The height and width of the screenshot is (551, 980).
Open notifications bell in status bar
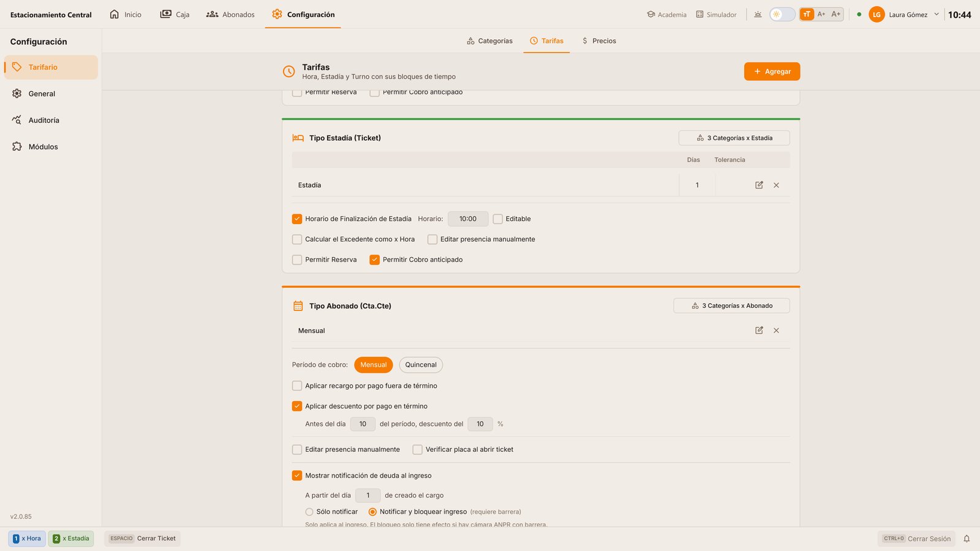pos(967,539)
